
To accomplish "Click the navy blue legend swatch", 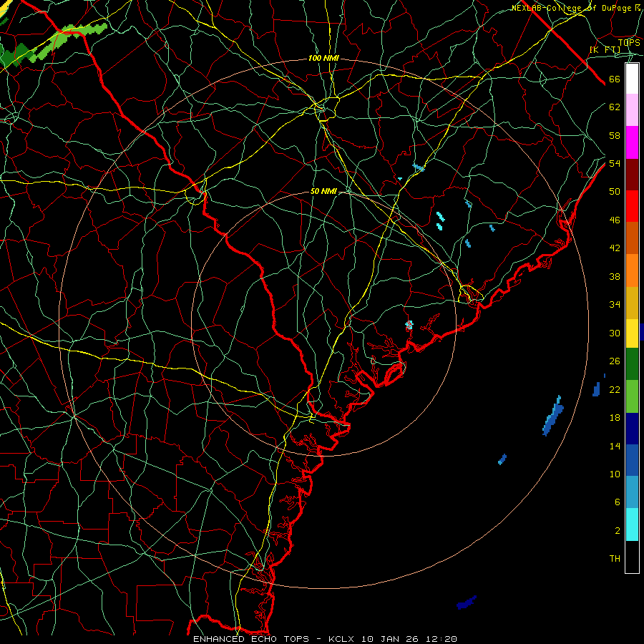I will 632,429.
